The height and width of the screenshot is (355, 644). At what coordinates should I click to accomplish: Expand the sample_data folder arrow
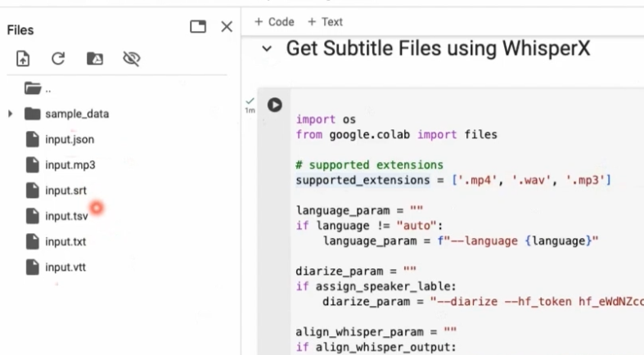[10, 114]
